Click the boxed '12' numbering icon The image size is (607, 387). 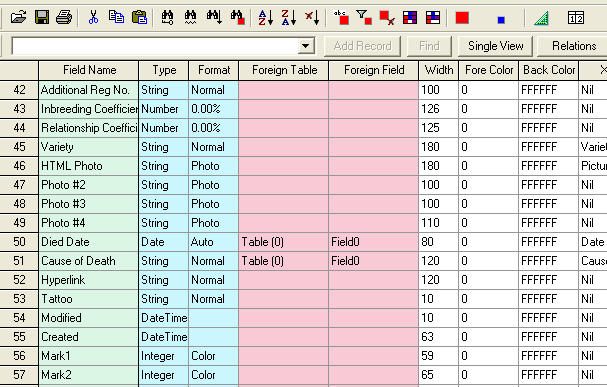pos(576,18)
